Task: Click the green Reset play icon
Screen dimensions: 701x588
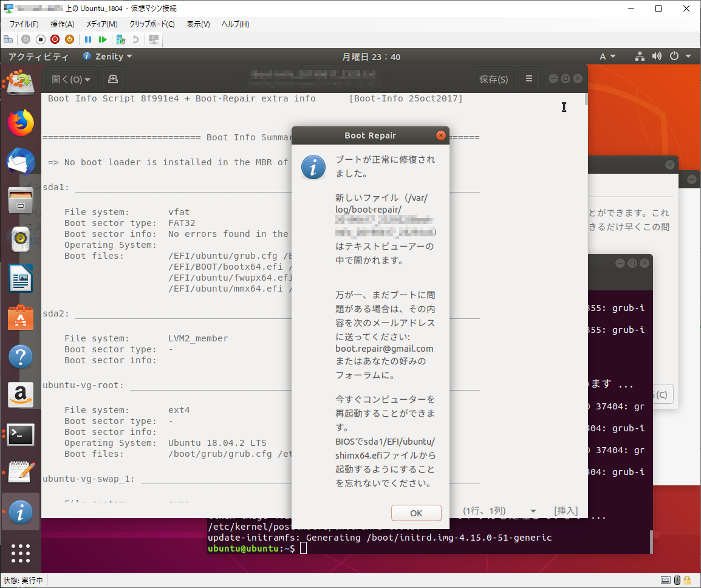Action: tap(103, 39)
